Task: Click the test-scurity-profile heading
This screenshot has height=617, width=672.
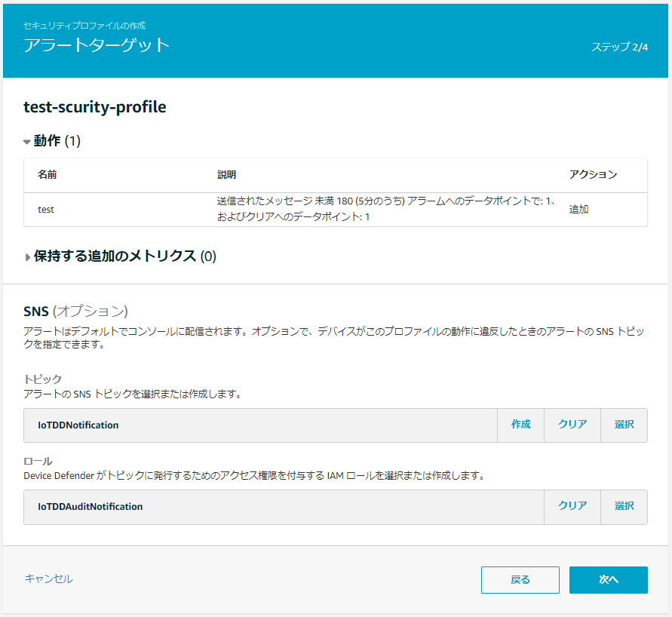Action: 95,107
